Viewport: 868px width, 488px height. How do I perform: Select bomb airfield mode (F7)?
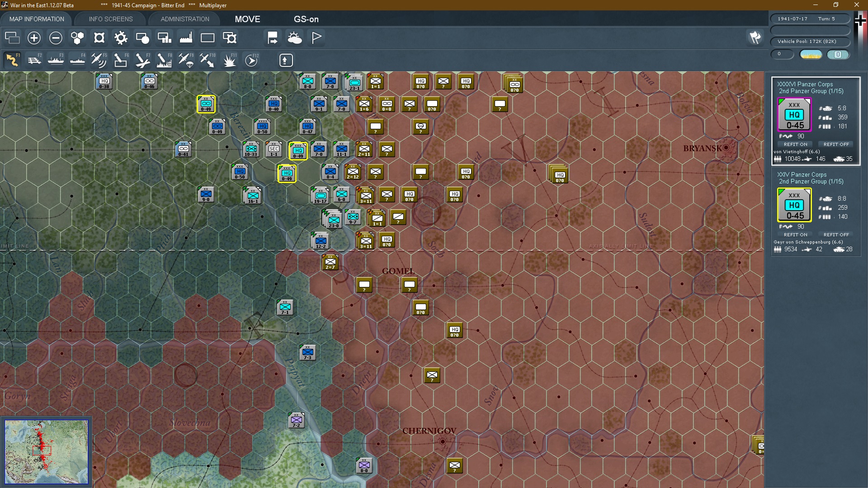coord(142,60)
